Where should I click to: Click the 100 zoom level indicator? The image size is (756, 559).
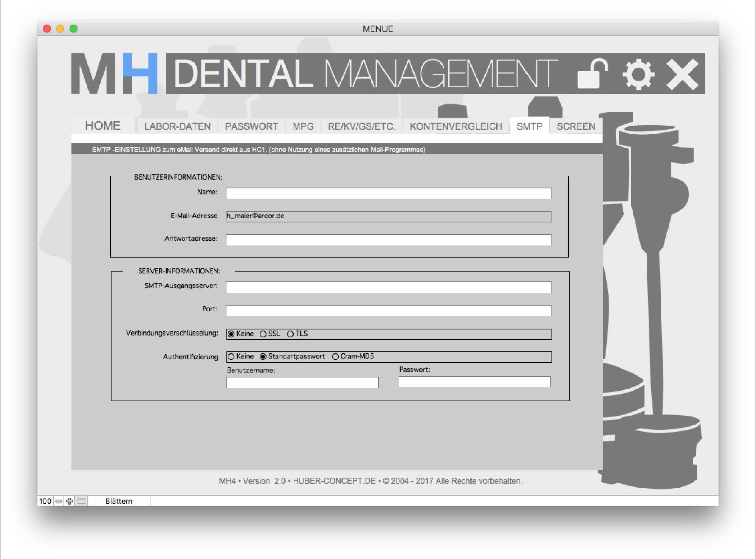45,501
